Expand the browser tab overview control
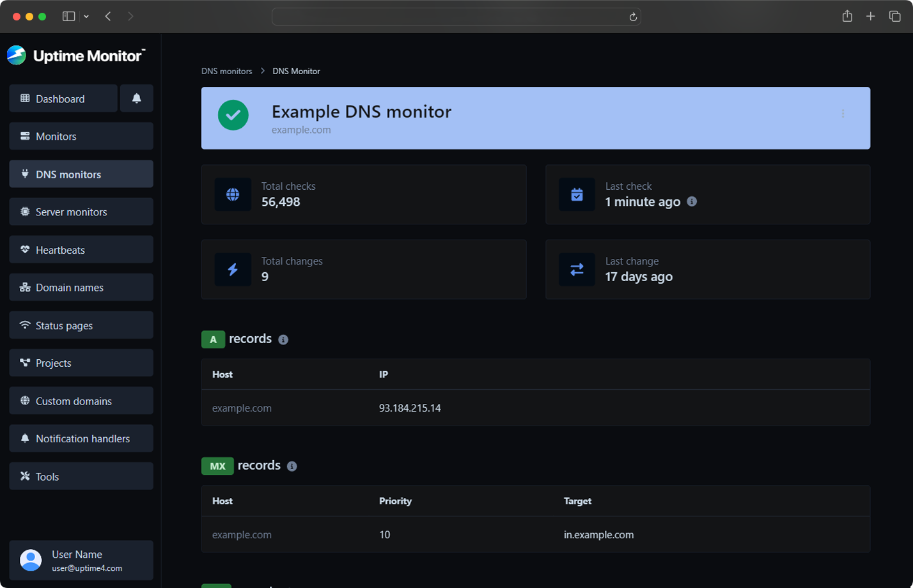 point(894,16)
